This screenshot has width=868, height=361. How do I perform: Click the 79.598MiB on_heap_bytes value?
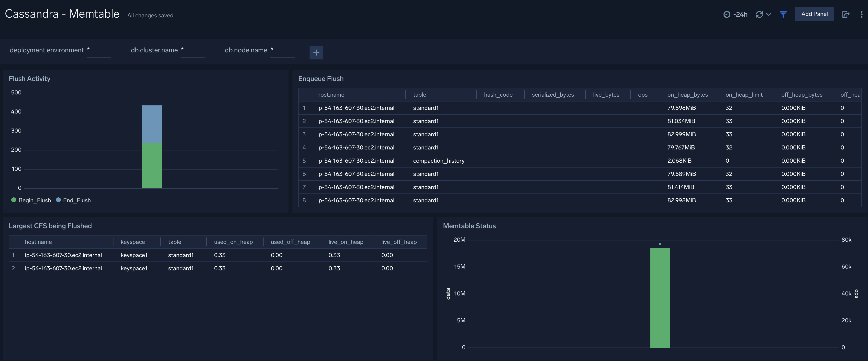click(681, 108)
